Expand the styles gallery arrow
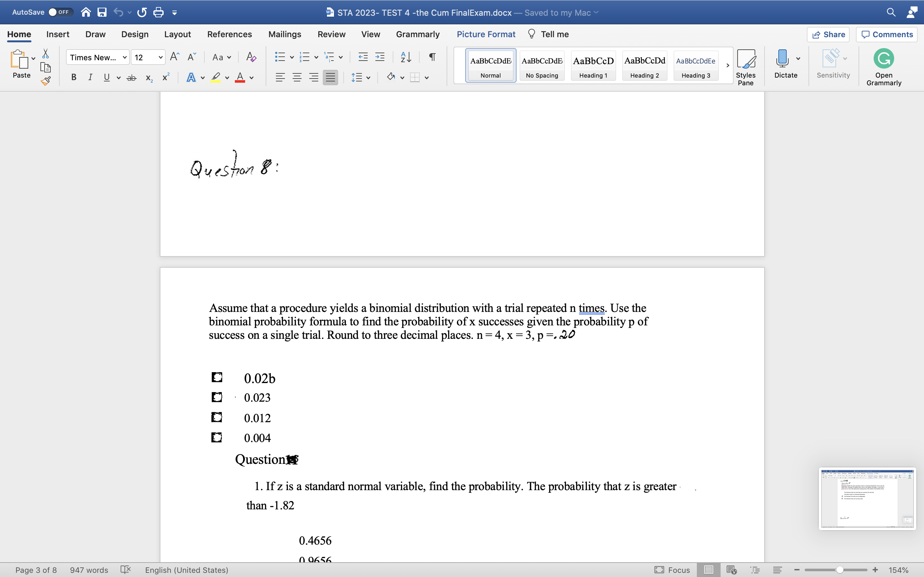The image size is (924, 577). 727,65
